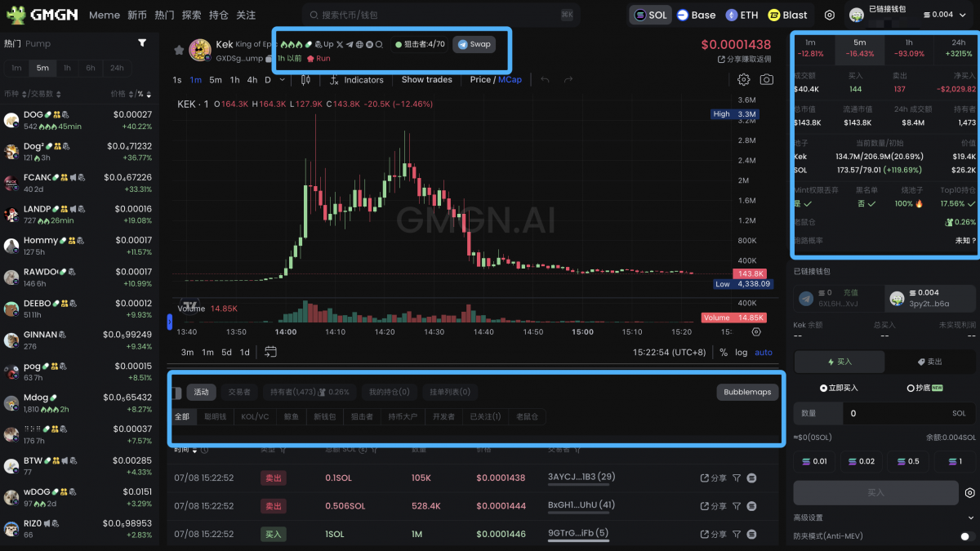Open Kek's website globe icon
Viewport: 980px width, 551px height.
359,44
